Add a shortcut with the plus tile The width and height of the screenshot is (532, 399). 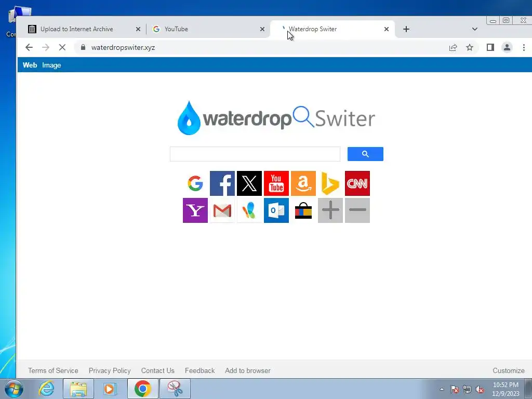tap(330, 210)
